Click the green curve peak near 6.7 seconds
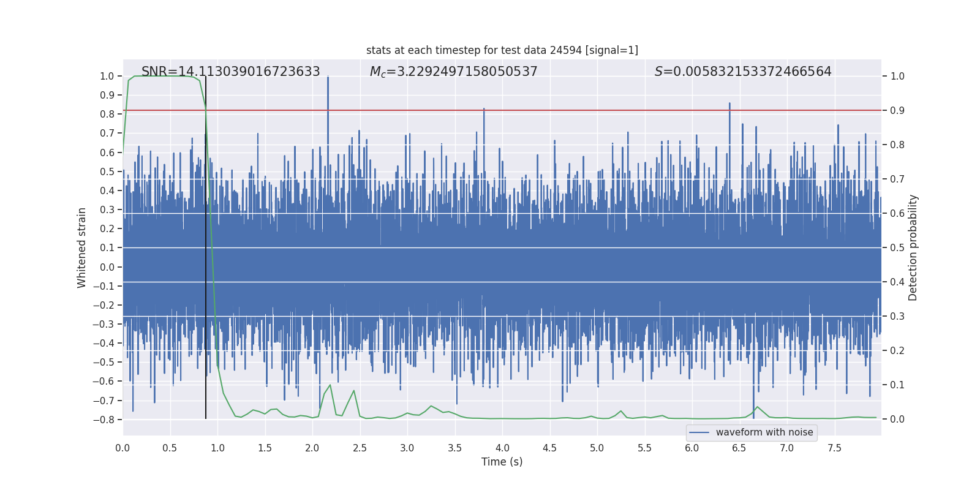The height and width of the screenshot is (490, 980). point(757,407)
